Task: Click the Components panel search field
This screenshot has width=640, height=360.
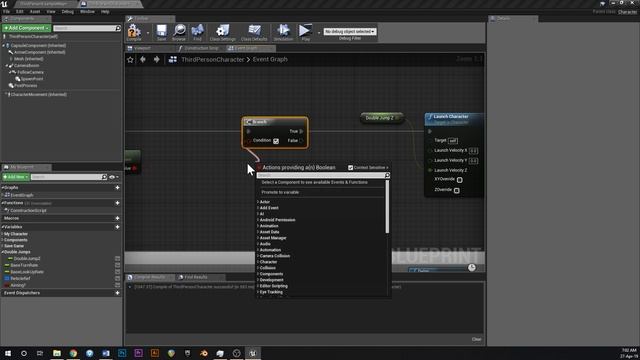Action: click(84, 28)
